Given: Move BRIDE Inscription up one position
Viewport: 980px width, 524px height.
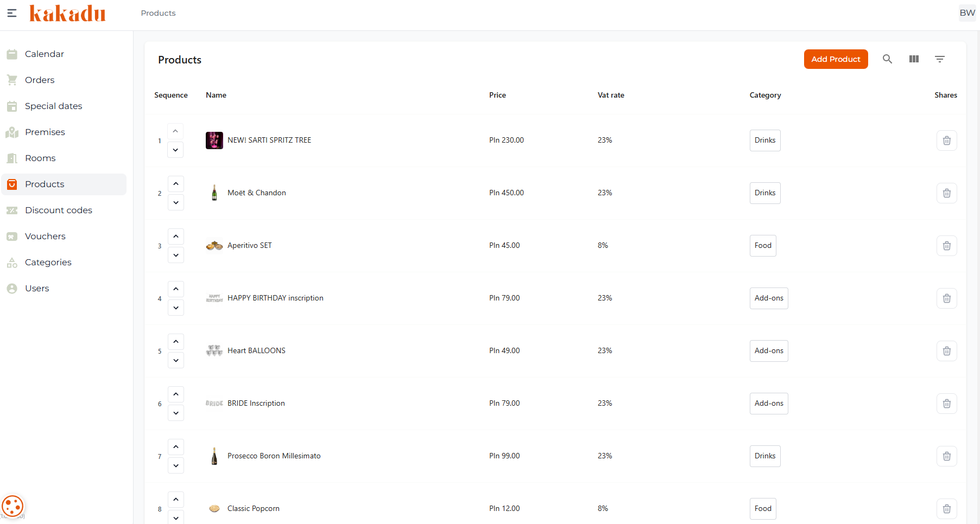Looking at the screenshot, I should (176, 394).
